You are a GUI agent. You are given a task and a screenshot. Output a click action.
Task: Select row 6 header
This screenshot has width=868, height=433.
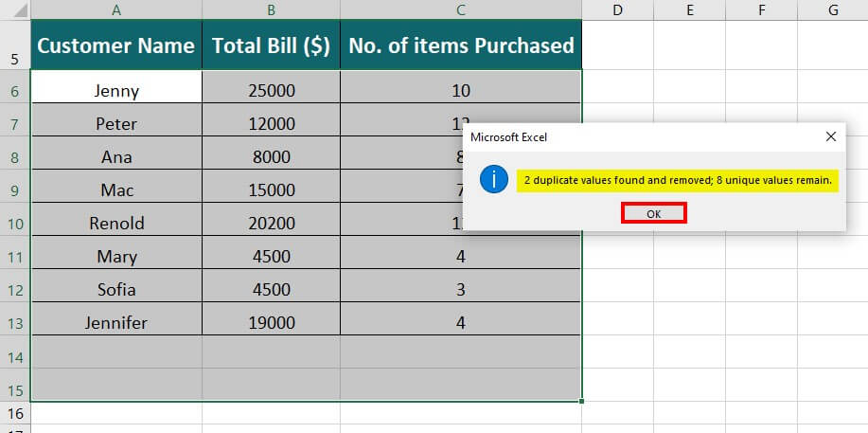(x=15, y=86)
